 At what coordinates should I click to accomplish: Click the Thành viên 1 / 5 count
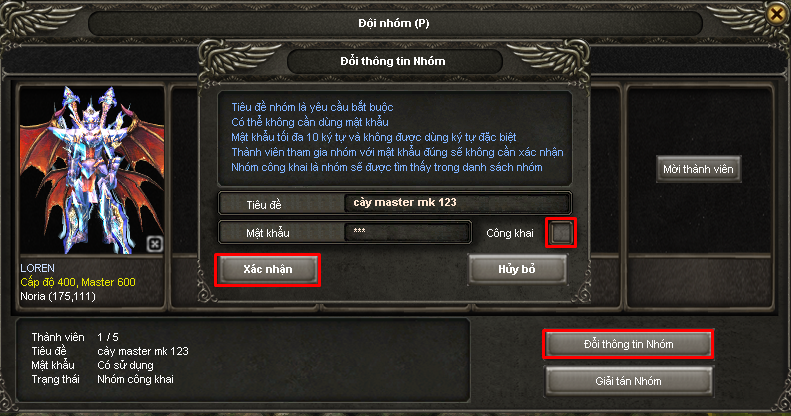(75, 337)
